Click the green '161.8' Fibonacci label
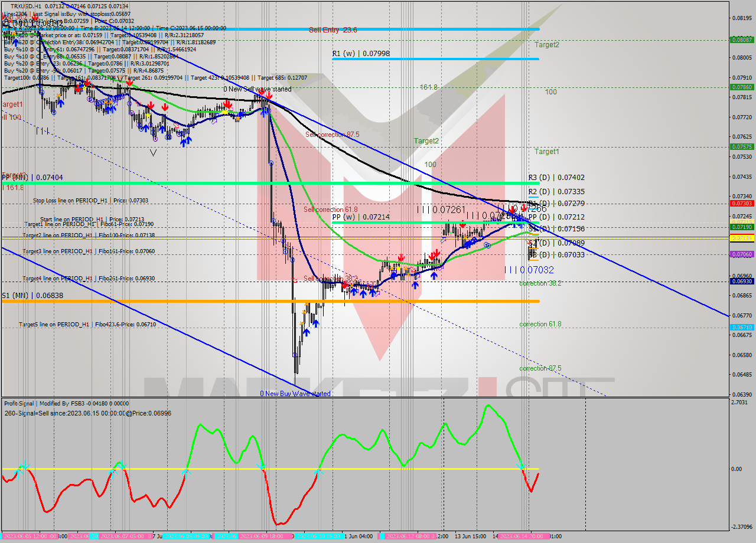 (x=428, y=87)
